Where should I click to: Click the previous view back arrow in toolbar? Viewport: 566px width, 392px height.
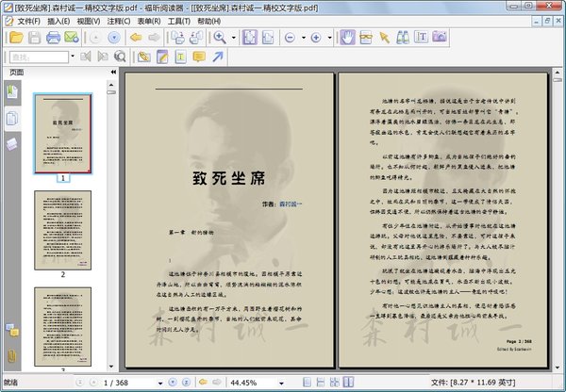[136, 38]
